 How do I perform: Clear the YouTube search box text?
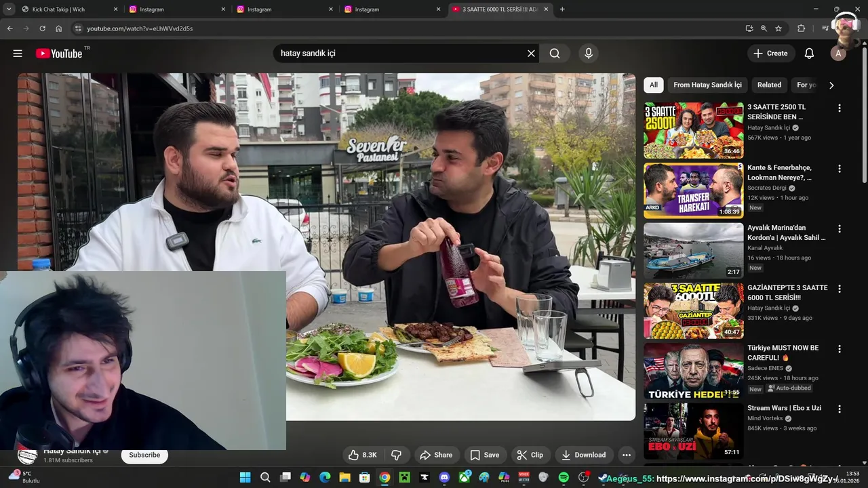(531, 54)
